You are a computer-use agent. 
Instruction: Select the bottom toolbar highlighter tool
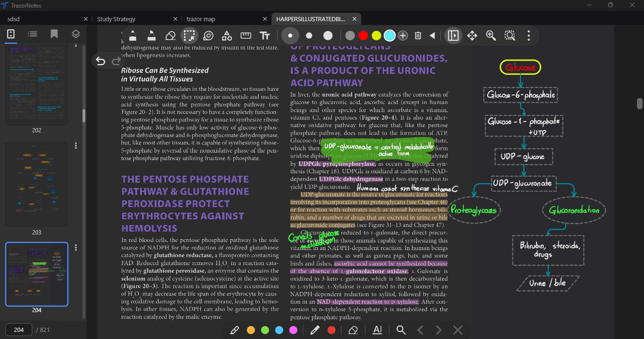click(234, 330)
